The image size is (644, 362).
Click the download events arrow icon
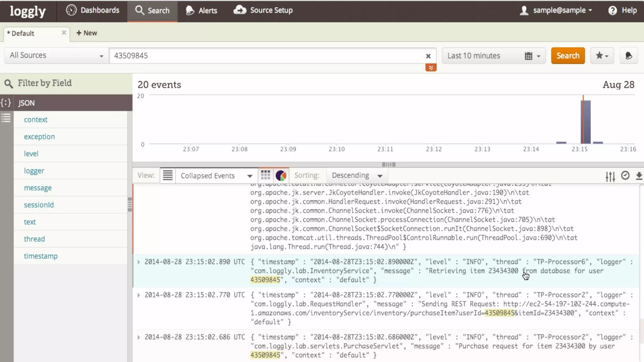pos(639,176)
